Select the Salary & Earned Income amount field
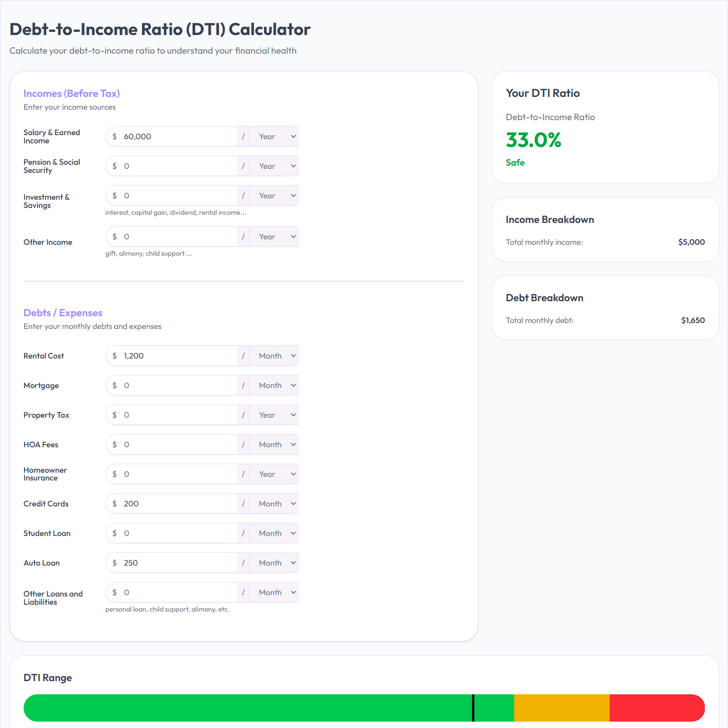This screenshot has width=728, height=728. click(x=177, y=136)
